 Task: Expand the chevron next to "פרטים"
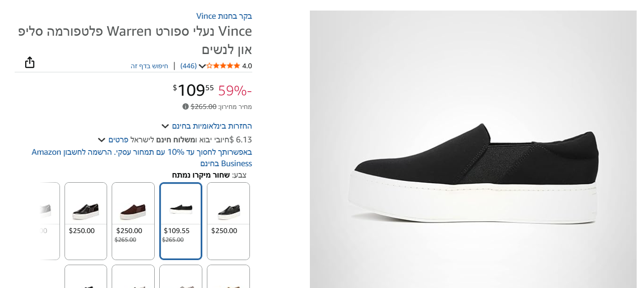click(x=102, y=140)
